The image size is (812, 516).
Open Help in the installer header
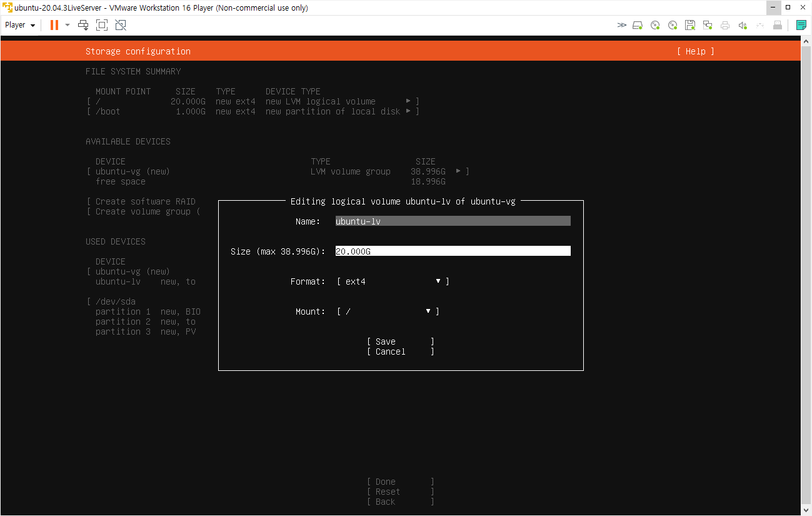(695, 51)
